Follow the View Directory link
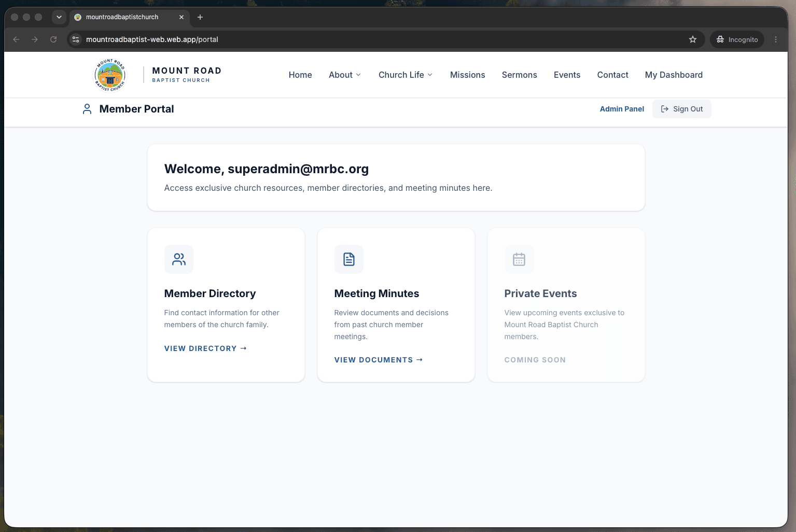The height and width of the screenshot is (532, 796). (x=205, y=348)
